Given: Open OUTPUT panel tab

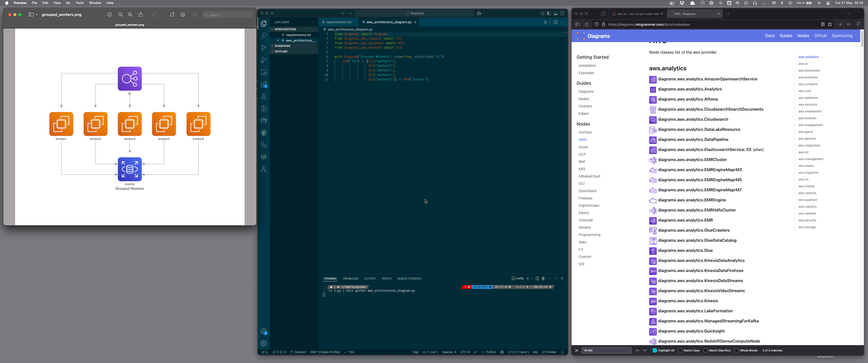Looking at the screenshot, I should [370, 279].
